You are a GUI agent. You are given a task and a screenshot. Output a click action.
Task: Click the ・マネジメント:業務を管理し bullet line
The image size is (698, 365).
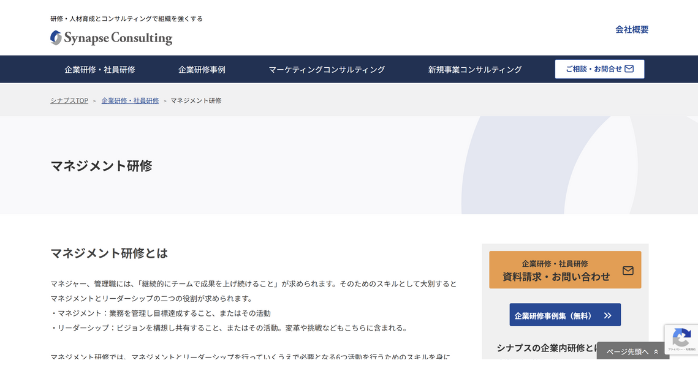(161, 313)
